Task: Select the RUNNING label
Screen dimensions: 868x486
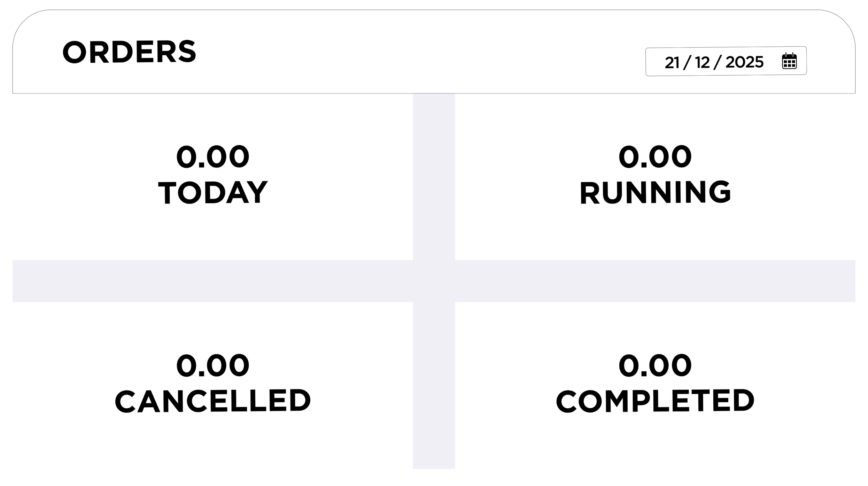Action: pyautogui.click(x=655, y=192)
